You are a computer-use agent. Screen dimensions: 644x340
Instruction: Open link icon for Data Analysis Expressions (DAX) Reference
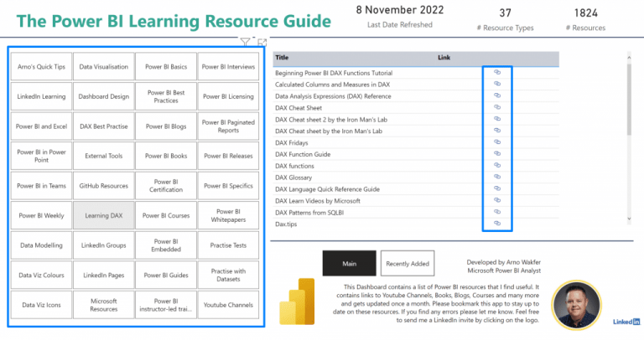point(497,95)
